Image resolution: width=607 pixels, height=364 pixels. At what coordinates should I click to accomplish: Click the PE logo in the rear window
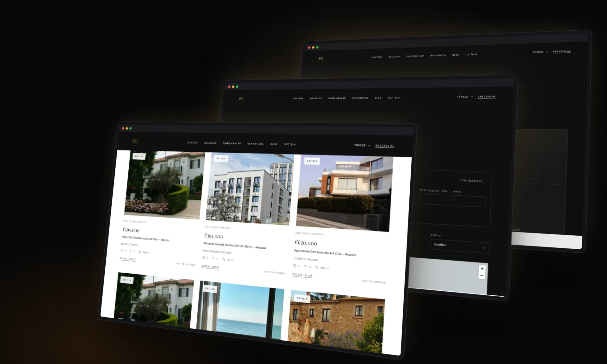(x=321, y=58)
